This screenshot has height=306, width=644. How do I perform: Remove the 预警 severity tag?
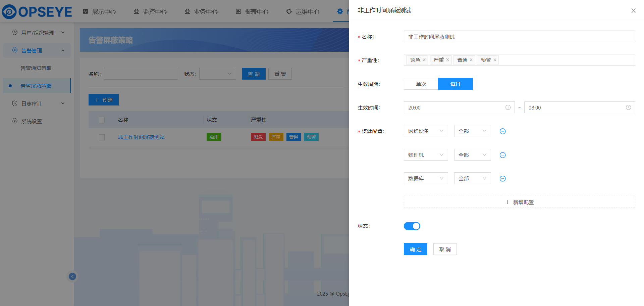[x=495, y=60]
